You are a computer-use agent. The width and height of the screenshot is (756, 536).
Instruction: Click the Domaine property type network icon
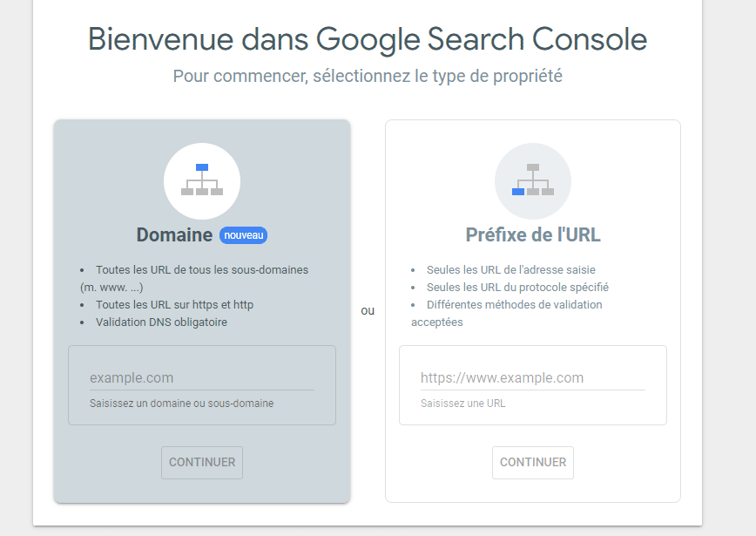pos(202,181)
